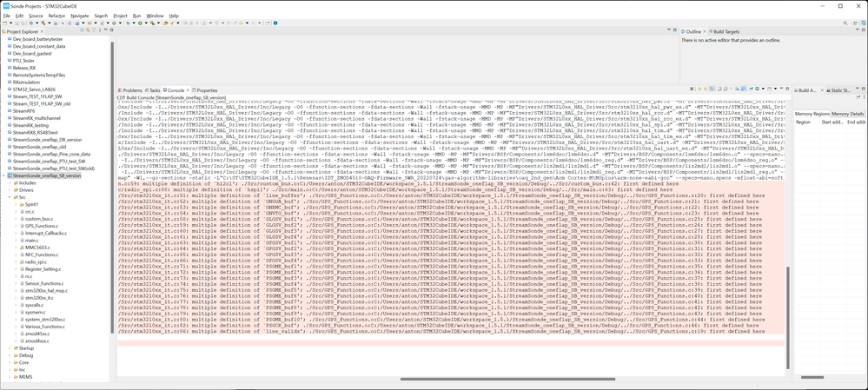
Task: Open the Run configurations dropdown arrow
Action: tap(146, 23)
